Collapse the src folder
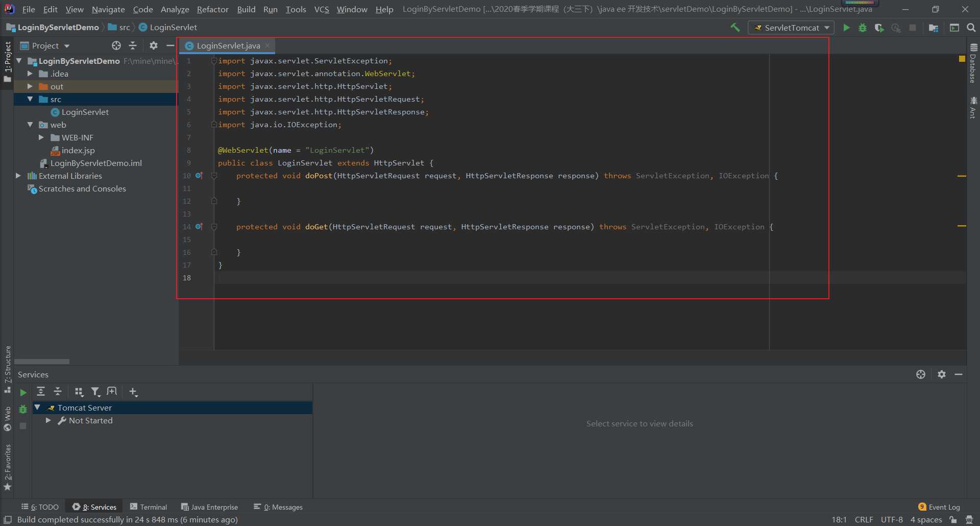 pos(30,99)
